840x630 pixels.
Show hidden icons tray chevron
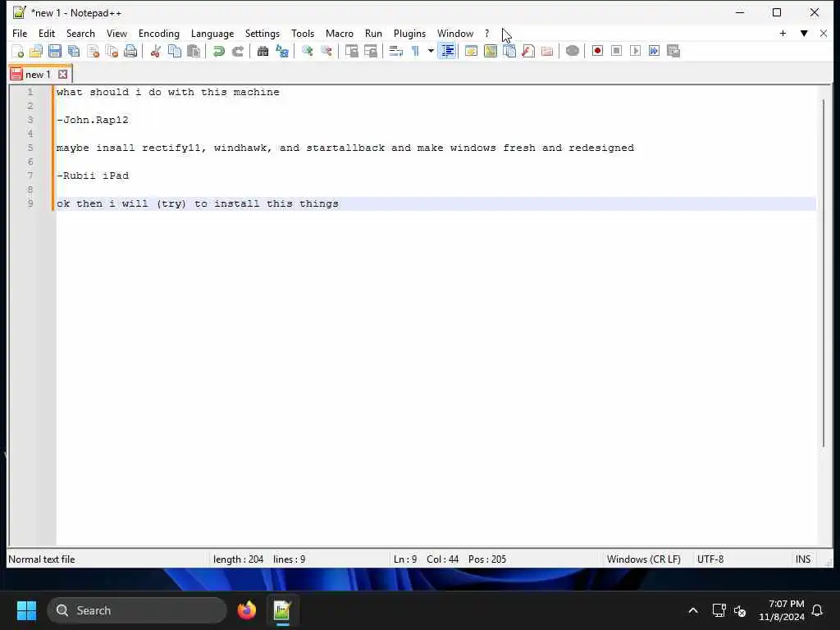click(x=692, y=610)
